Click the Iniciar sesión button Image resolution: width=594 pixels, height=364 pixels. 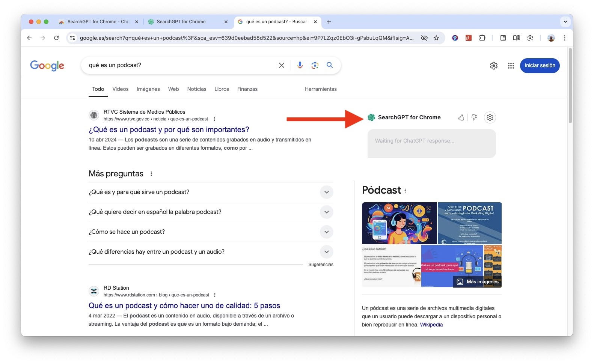[x=540, y=66]
